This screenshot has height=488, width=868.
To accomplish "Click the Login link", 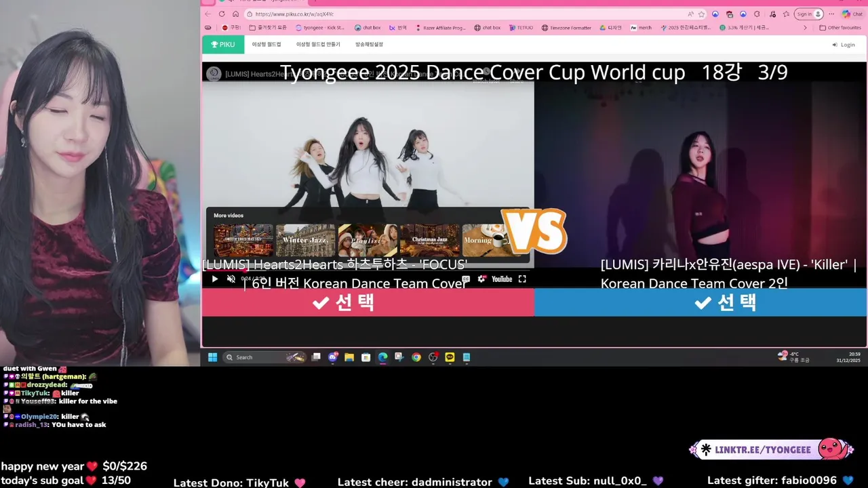I will click(844, 45).
